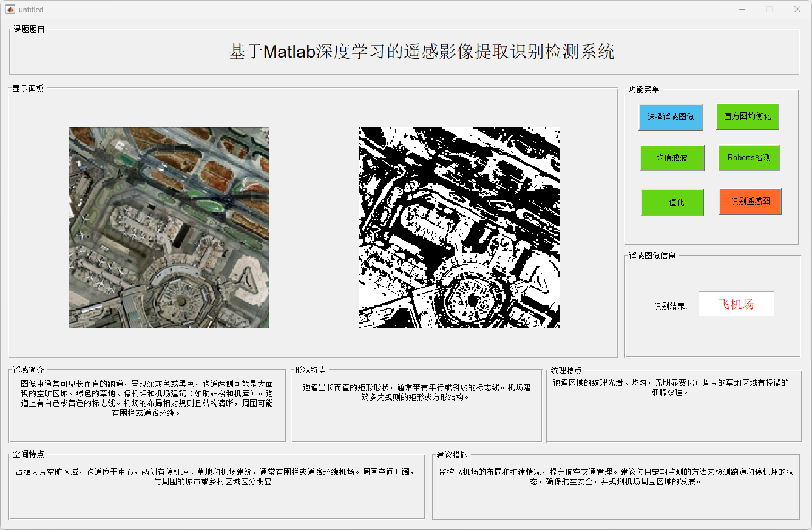Run the 均值滤波 filter
The width and height of the screenshot is (812, 530).
[x=672, y=158]
